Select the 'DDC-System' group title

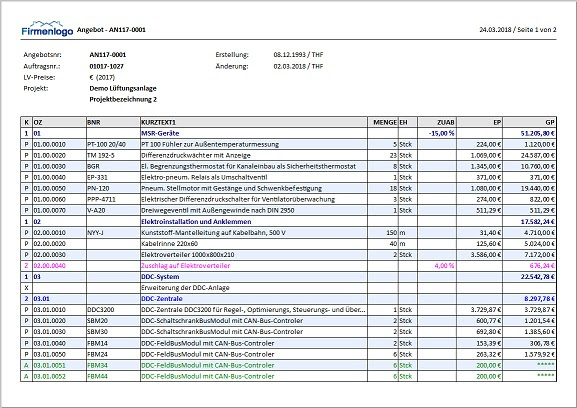point(160,277)
